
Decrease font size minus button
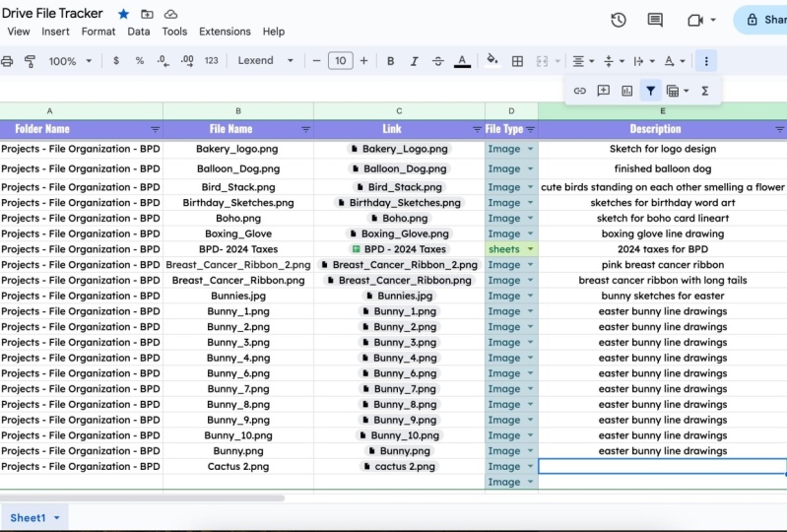[x=316, y=61]
